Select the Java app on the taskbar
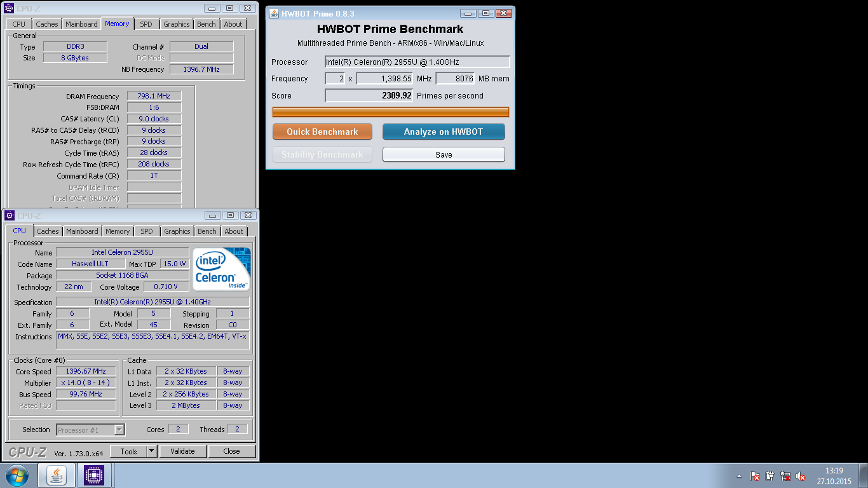Viewport: 868px width, 488px height. pyautogui.click(x=57, y=475)
